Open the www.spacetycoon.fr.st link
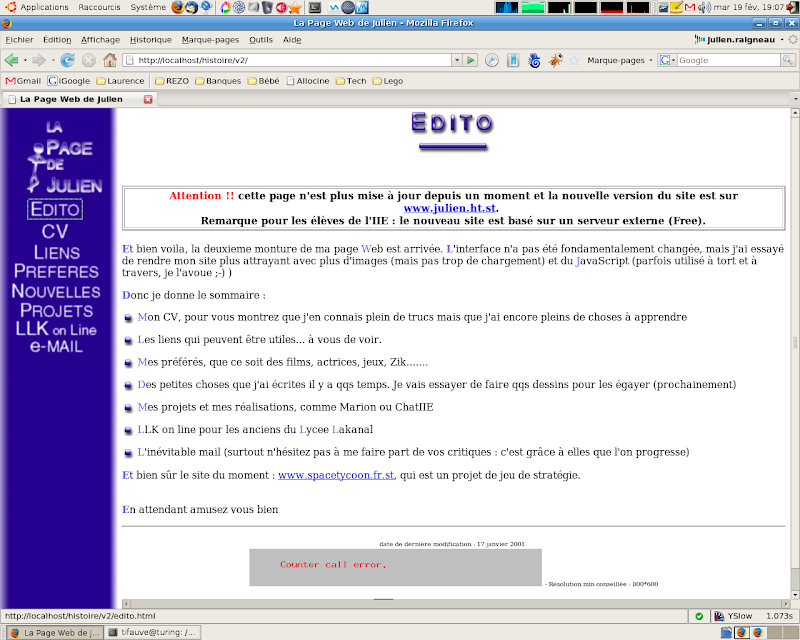Image resolution: width=800 pixels, height=640 pixels. (336, 475)
